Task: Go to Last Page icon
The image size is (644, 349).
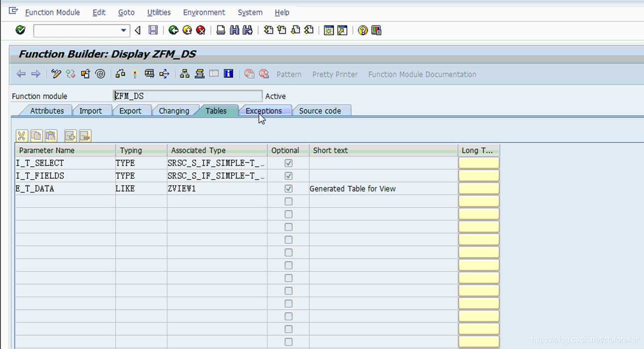Action: point(309,30)
